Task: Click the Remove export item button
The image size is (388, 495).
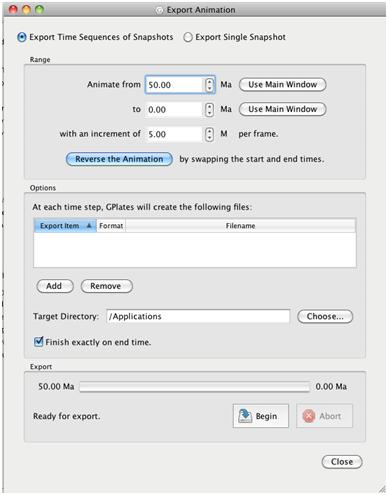Action: click(x=106, y=286)
